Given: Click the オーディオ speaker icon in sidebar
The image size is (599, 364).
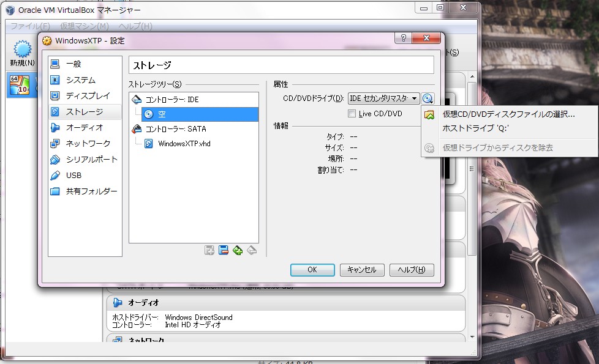Looking at the screenshot, I should [55, 127].
